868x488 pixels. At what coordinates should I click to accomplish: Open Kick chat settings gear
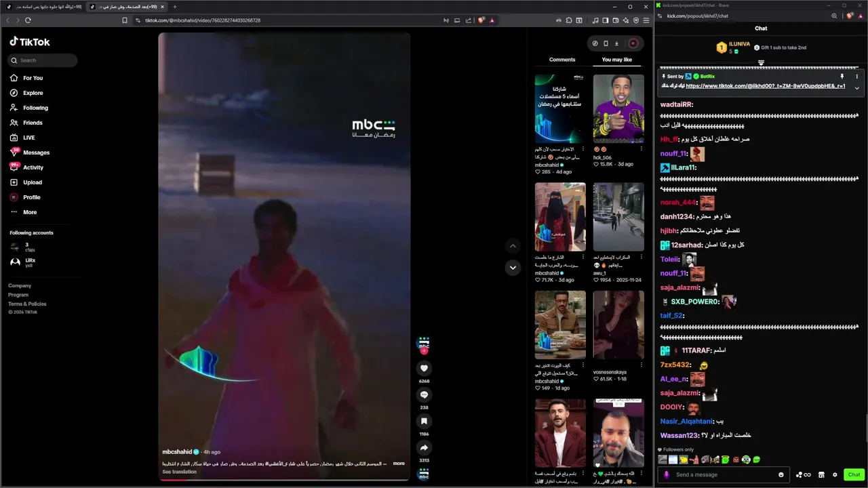tap(835, 474)
